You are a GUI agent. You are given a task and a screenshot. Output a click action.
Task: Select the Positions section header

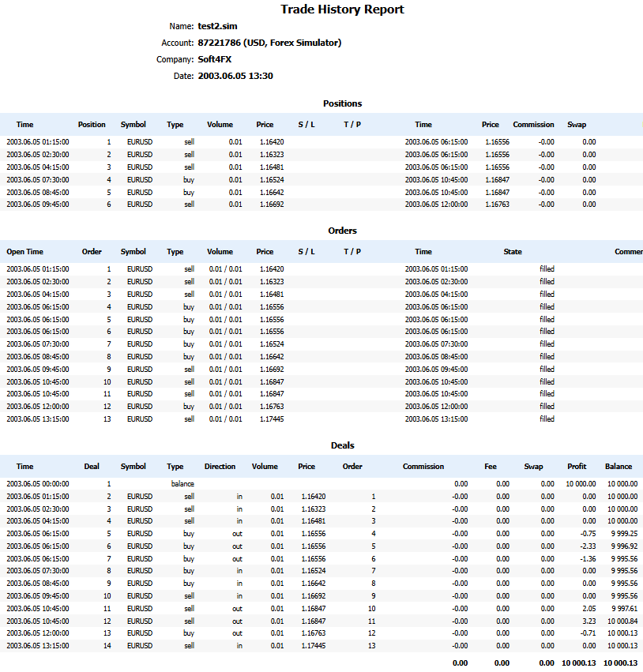point(342,103)
